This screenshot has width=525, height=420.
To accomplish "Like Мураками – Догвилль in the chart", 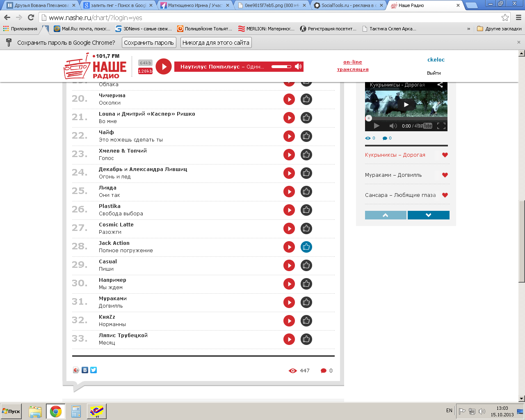I will pyautogui.click(x=306, y=302).
